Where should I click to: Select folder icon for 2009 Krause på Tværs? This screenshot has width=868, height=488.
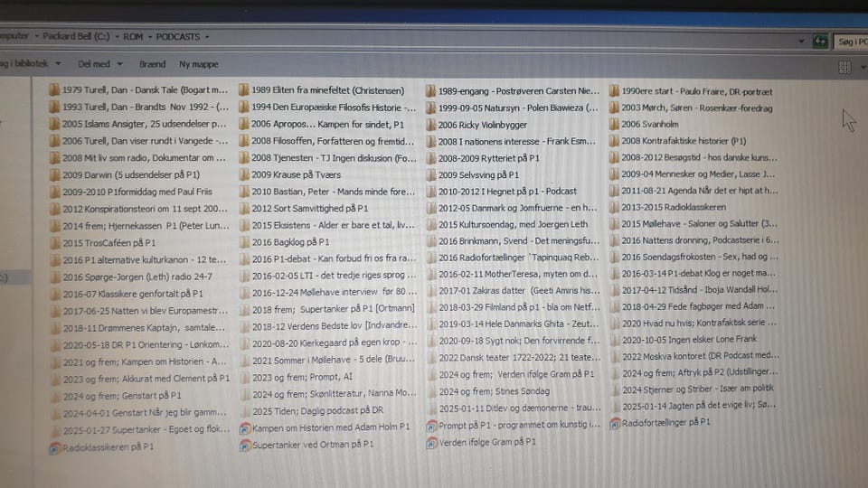pos(244,174)
